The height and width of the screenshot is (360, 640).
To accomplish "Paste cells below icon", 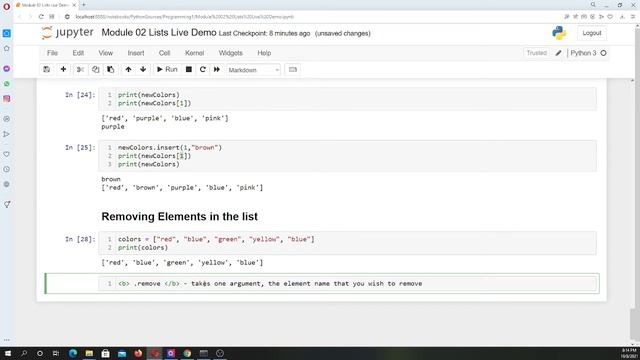I will click(x=111, y=69).
